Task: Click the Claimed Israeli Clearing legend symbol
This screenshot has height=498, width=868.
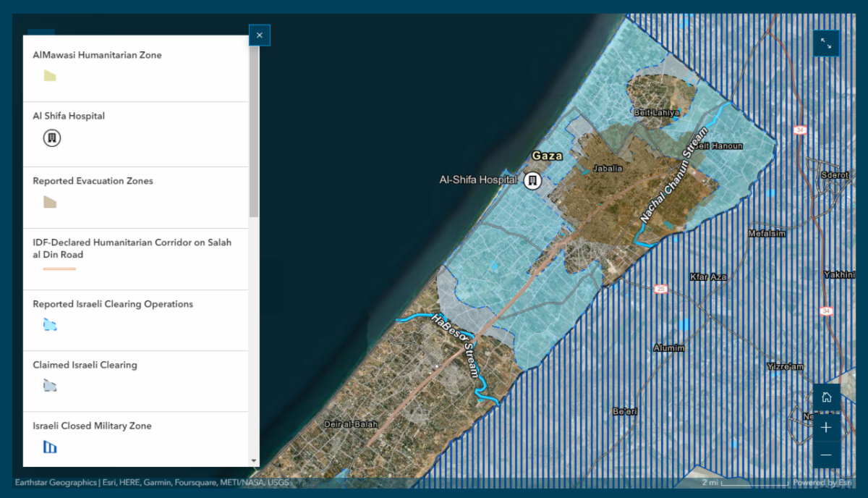Action: point(50,386)
